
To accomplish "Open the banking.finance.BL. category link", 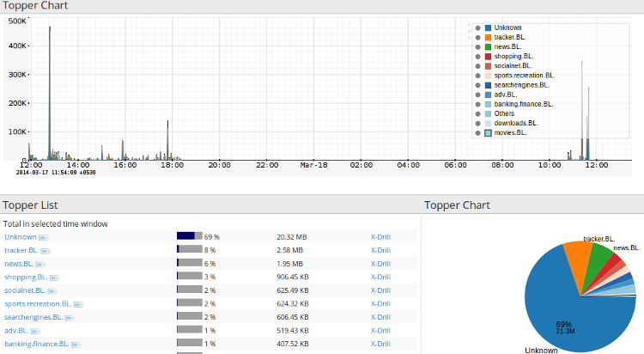I will click(x=37, y=344).
